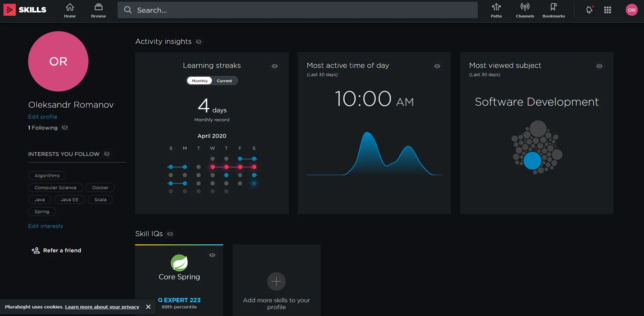Screen dimensions: 644x316
Task: Select the Java interest tag
Action: coord(39,199)
